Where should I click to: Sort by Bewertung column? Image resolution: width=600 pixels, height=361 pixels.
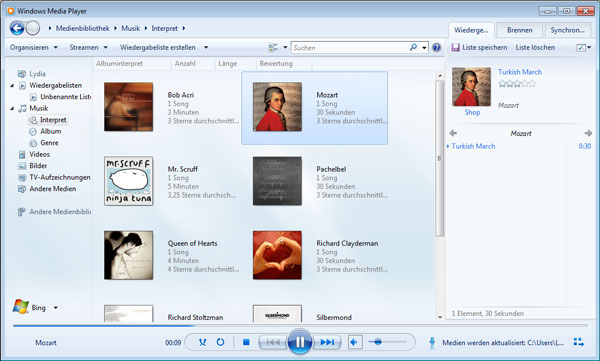276,64
